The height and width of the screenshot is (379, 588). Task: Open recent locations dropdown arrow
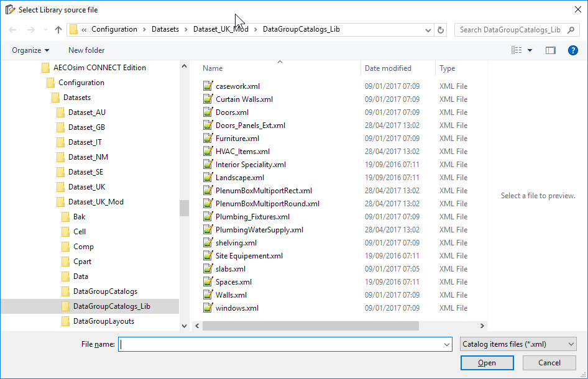(x=45, y=30)
